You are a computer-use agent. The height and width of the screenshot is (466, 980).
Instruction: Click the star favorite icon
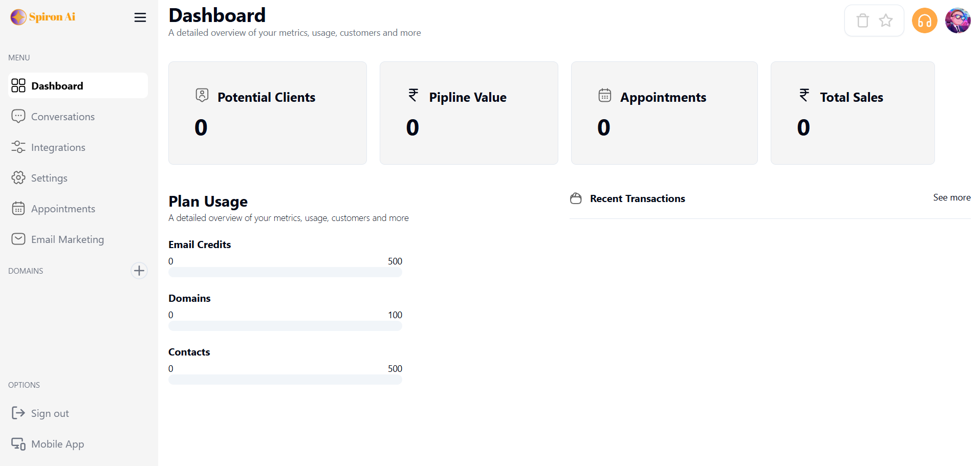[x=886, y=20]
